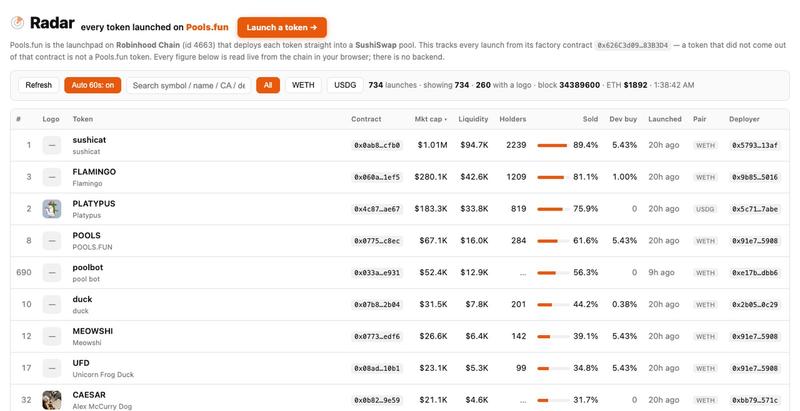Sort by the Sold column header
Viewport: 800px width, 411px height.
(x=590, y=119)
